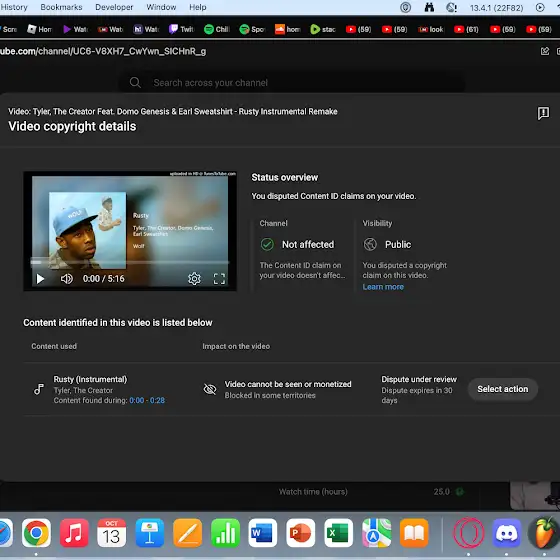The height and width of the screenshot is (560, 560).
Task: Open the Window menu
Action: tap(161, 7)
